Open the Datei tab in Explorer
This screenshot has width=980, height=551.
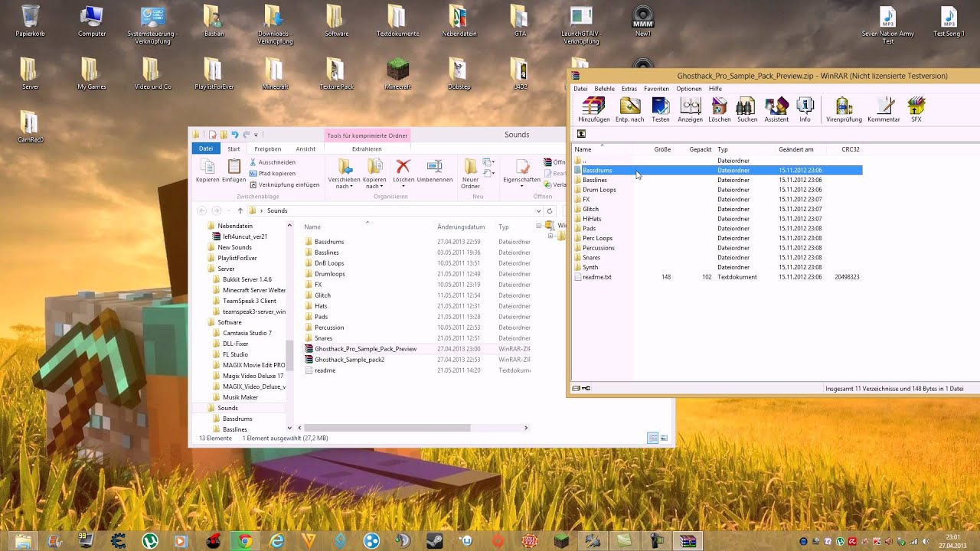206,148
